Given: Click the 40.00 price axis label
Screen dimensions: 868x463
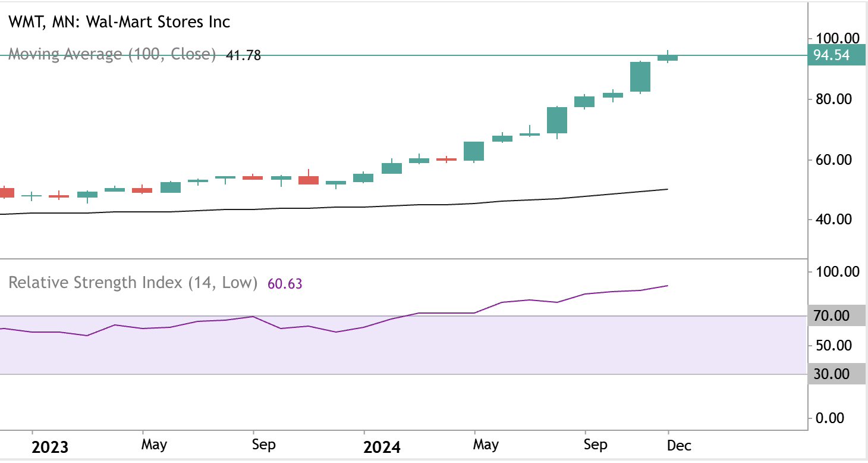Looking at the screenshot, I should [836, 219].
